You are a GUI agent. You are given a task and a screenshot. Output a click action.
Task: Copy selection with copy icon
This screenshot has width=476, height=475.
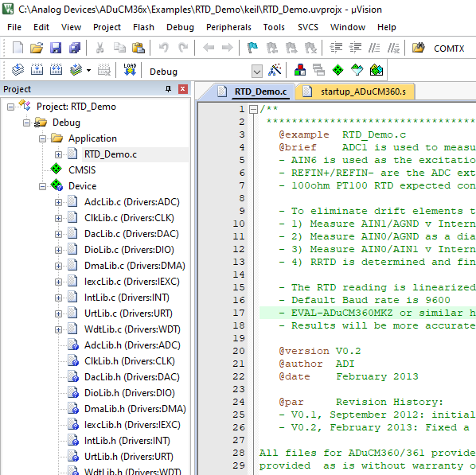tap(119, 48)
